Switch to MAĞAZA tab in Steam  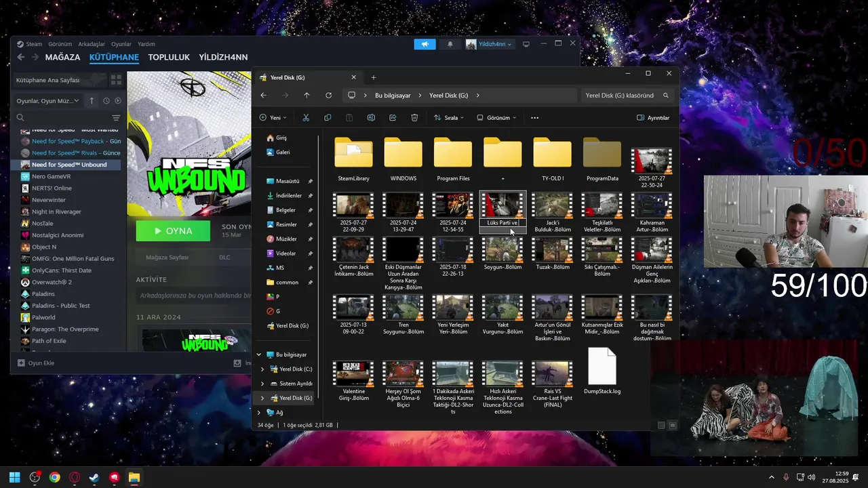coord(62,58)
